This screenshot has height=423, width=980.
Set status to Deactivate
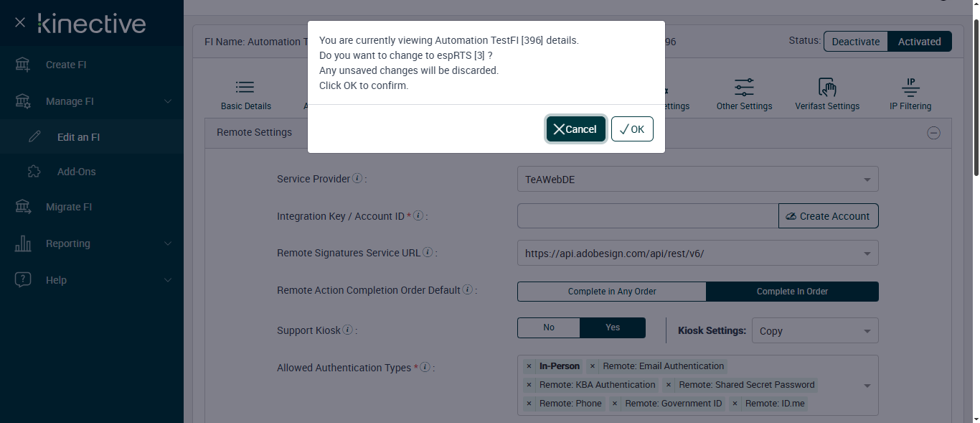855,42
